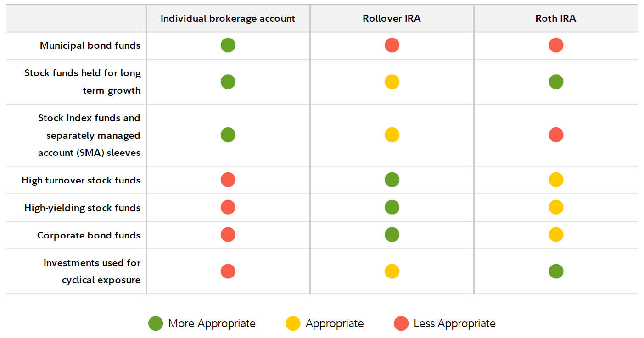Select the Corporate bond funds Rollover IRA green dot
Viewport: 644px width, 338px height.
pos(392,235)
